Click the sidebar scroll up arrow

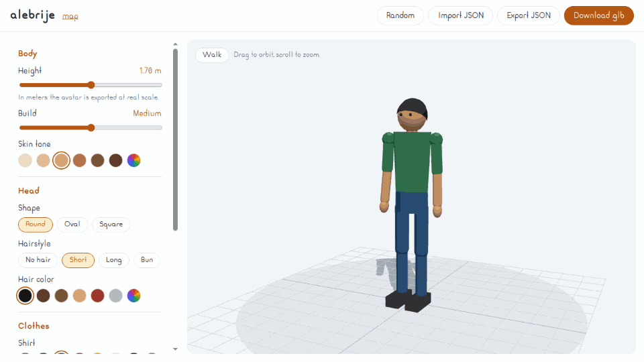(175, 44)
